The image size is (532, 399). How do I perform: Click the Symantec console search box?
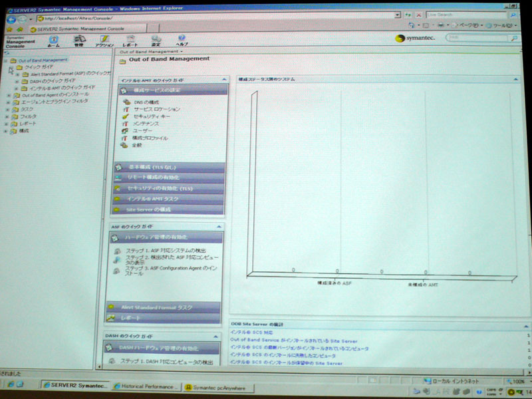[478, 38]
